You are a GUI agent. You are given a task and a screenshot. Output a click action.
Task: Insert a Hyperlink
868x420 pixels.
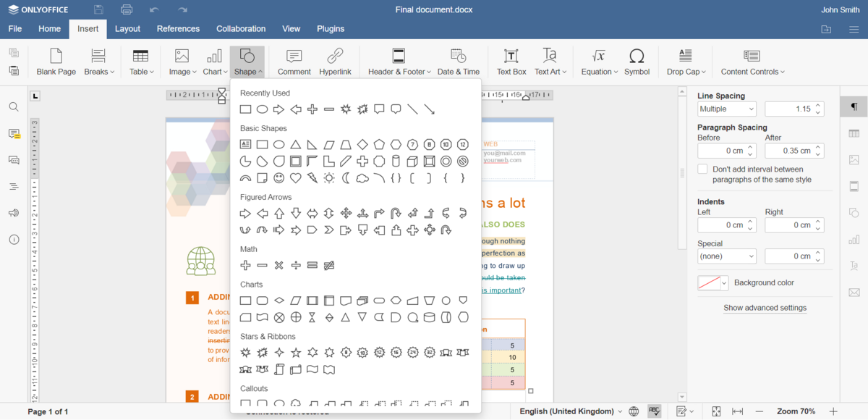(x=335, y=62)
